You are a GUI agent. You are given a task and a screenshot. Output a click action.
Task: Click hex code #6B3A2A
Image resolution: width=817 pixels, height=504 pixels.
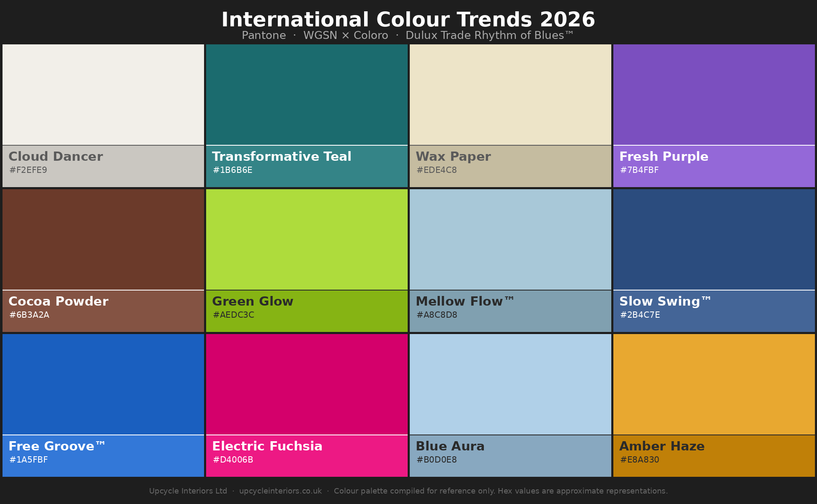coord(29,315)
